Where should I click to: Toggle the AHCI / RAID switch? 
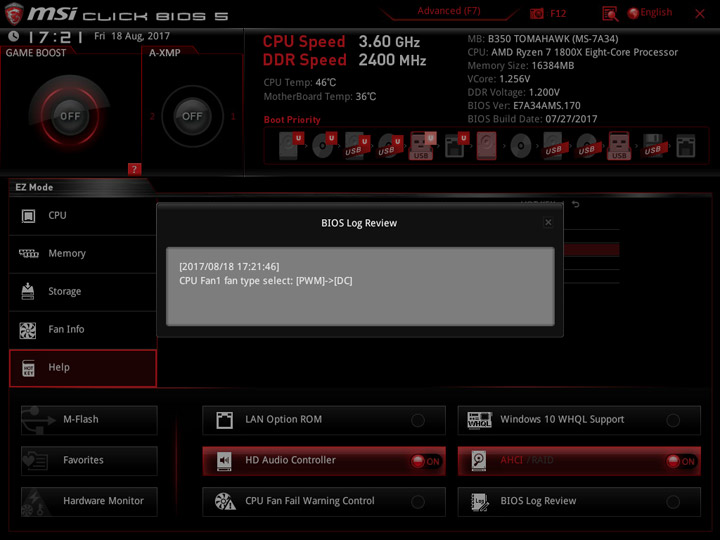[x=681, y=461]
